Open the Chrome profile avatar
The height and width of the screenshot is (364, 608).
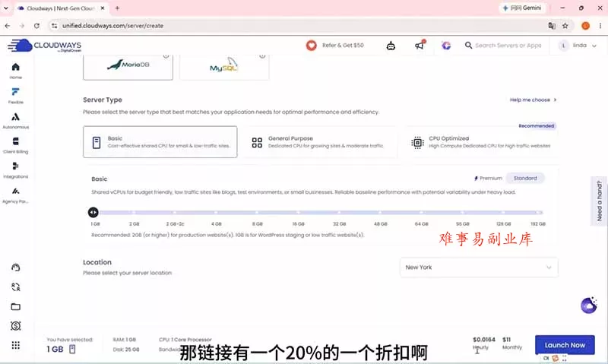[585, 26]
